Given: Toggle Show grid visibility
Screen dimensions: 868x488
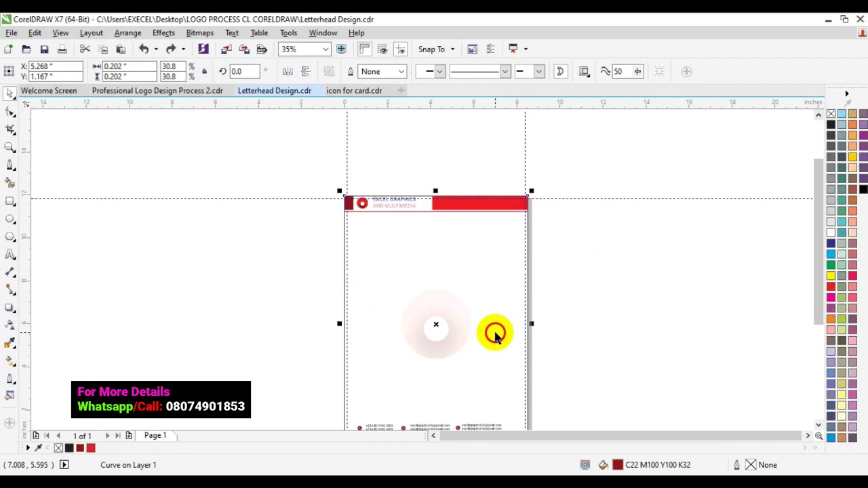Looking at the screenshot, I should [x=382, y=49].
